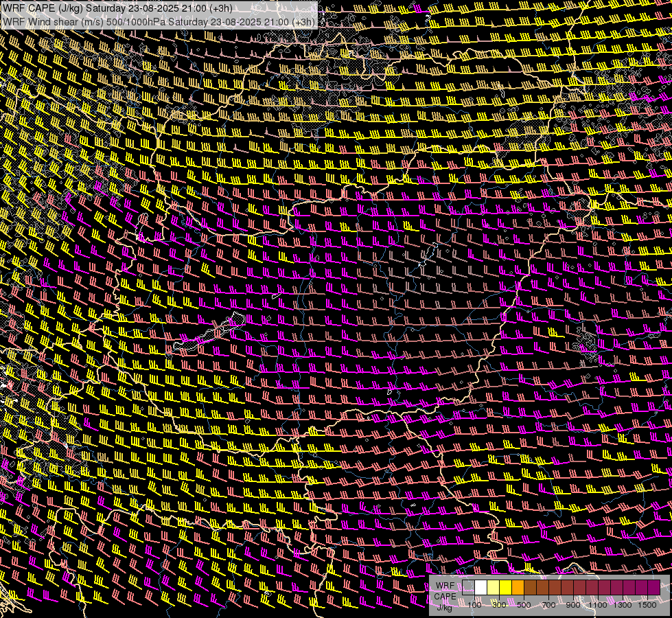Click the legend value 900
The width and height of the screenshot is (672, 618).
(x=573, y=605)
